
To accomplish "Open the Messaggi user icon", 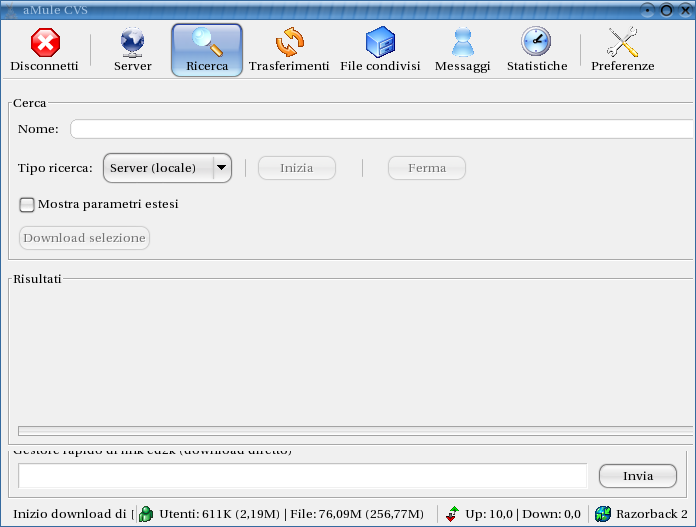I will (x=462, y=43).
